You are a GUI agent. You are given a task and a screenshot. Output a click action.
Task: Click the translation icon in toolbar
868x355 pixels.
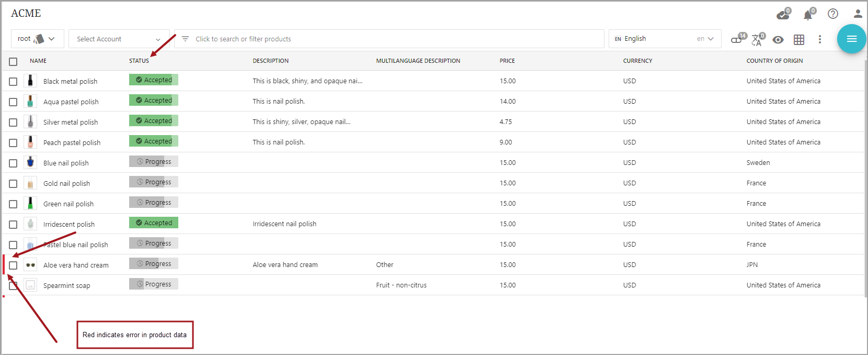(757, 40)
